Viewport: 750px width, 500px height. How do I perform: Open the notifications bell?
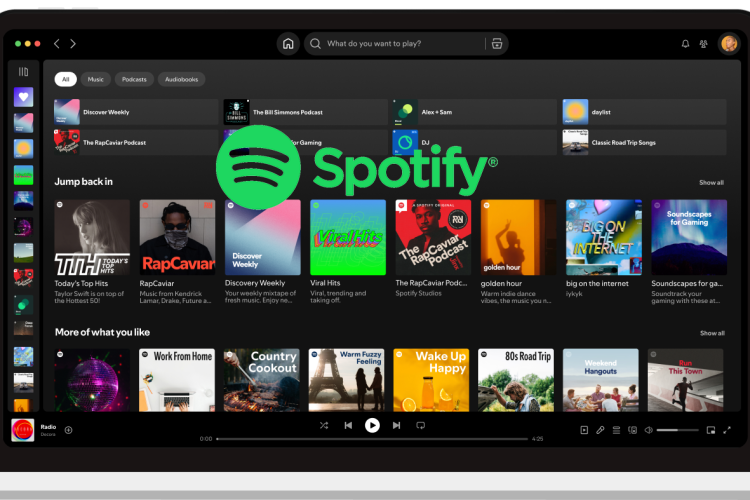[x=685, y=44]
